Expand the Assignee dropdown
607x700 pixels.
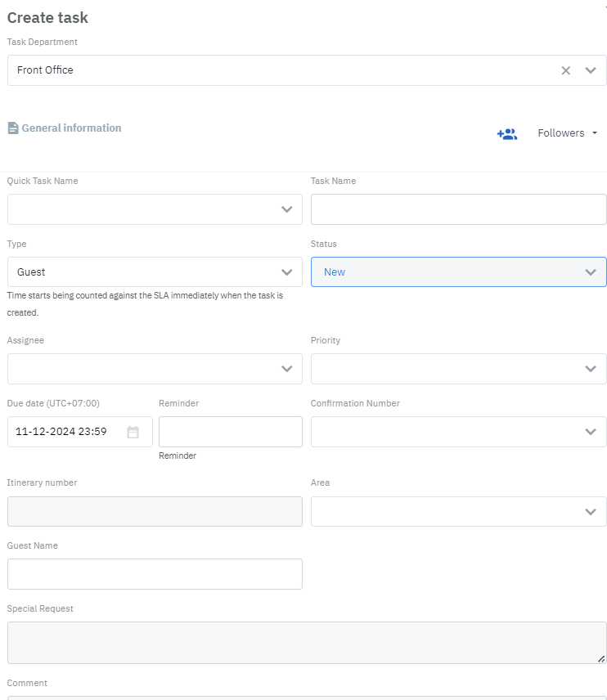[x=287, y=369]
